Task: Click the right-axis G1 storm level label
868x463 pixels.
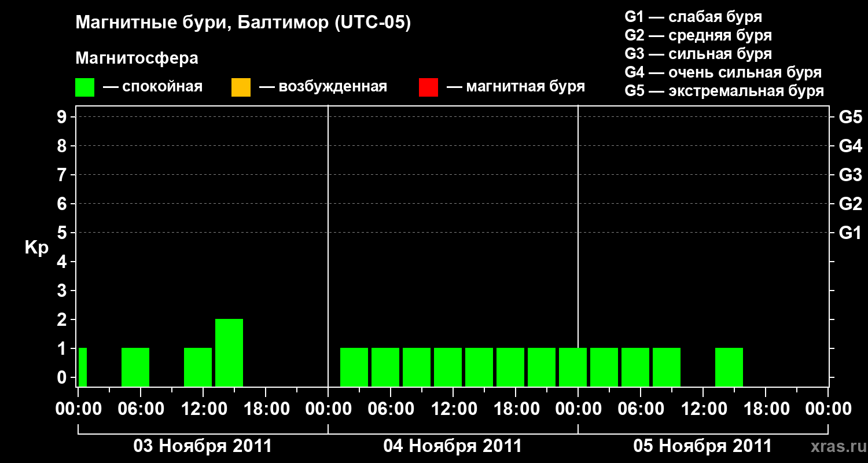Action: (850, 233)
